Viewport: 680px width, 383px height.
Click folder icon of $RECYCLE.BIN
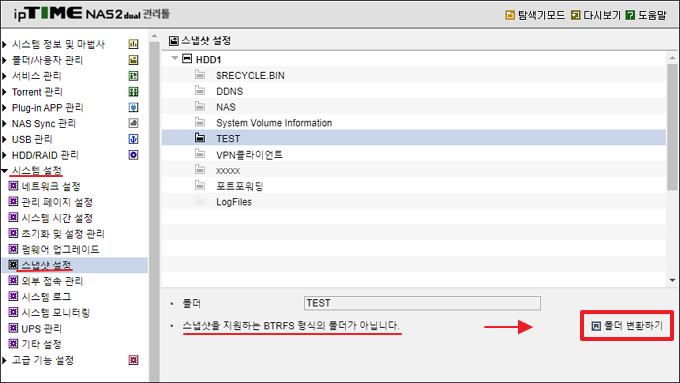pos(200,75)
